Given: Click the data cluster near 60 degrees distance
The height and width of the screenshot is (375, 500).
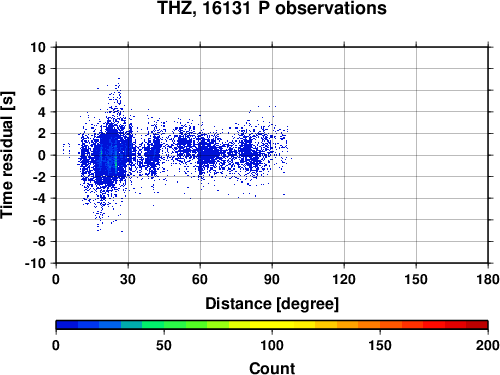Looking at the screenshot, I should [207, 153].
